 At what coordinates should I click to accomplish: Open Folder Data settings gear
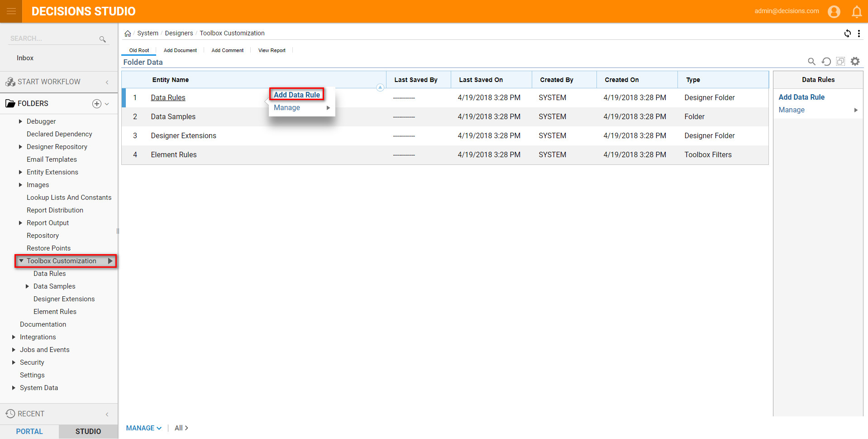[x=855, y=61]
